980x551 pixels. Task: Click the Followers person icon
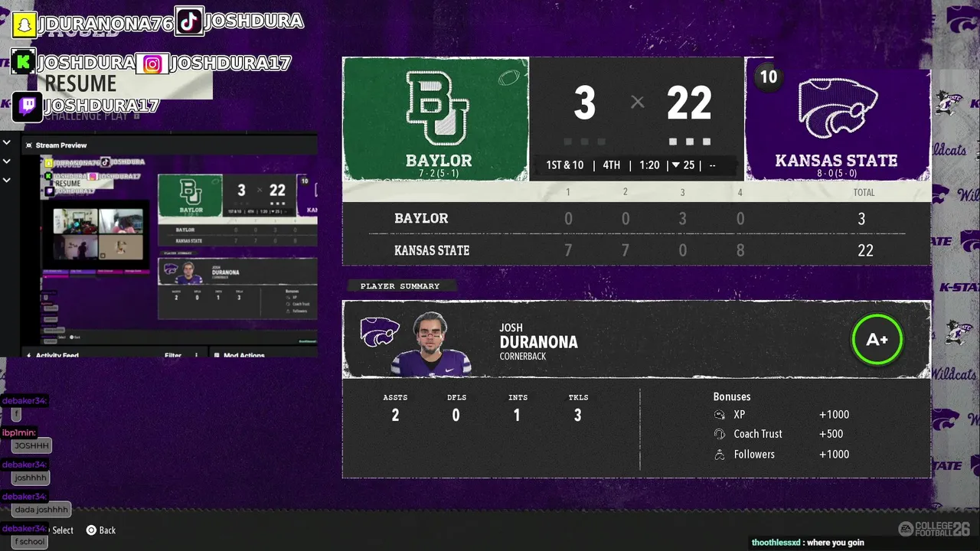point(719,455)
